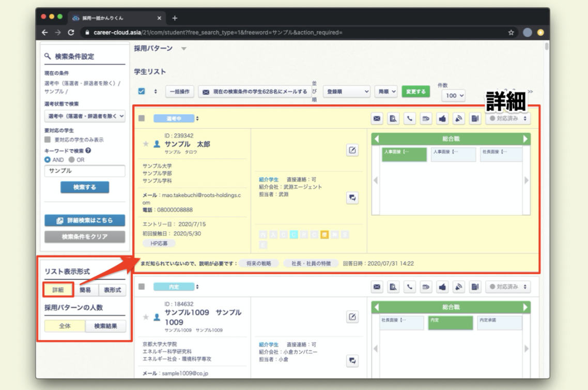Switch list display to 表形式 tab
Screen dimensions: 588x390
112,290
